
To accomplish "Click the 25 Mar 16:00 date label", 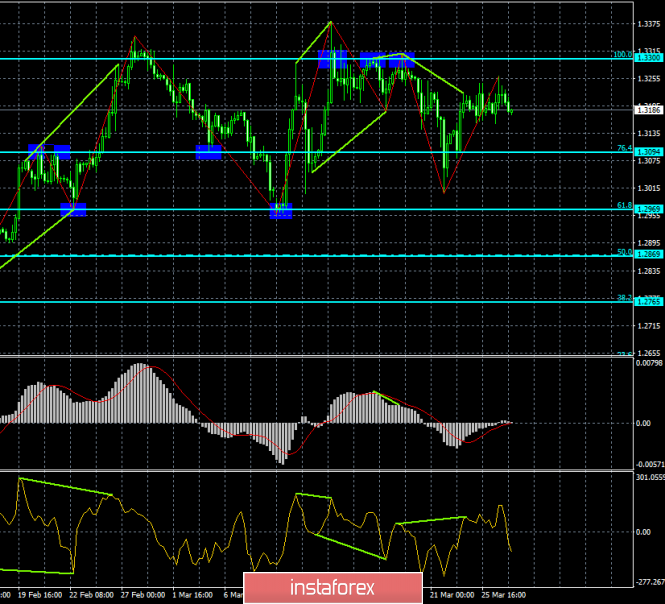I will (494, 593).
